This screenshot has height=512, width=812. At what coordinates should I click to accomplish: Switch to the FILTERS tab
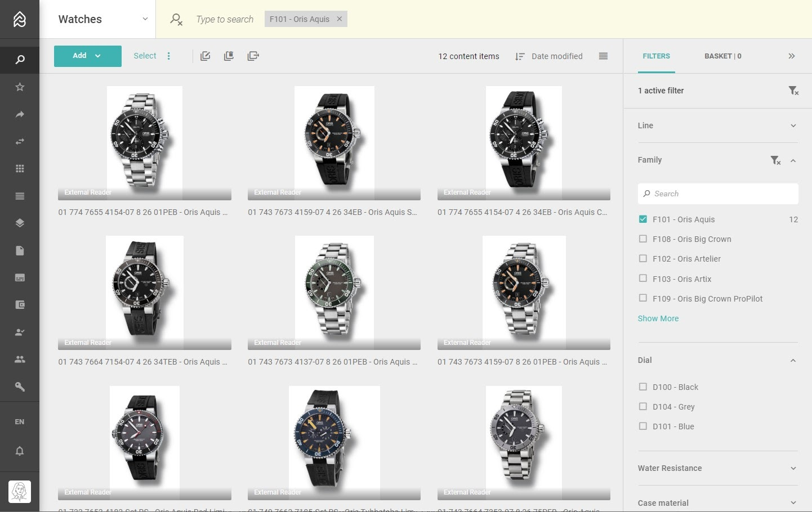(x=656, y=56)
